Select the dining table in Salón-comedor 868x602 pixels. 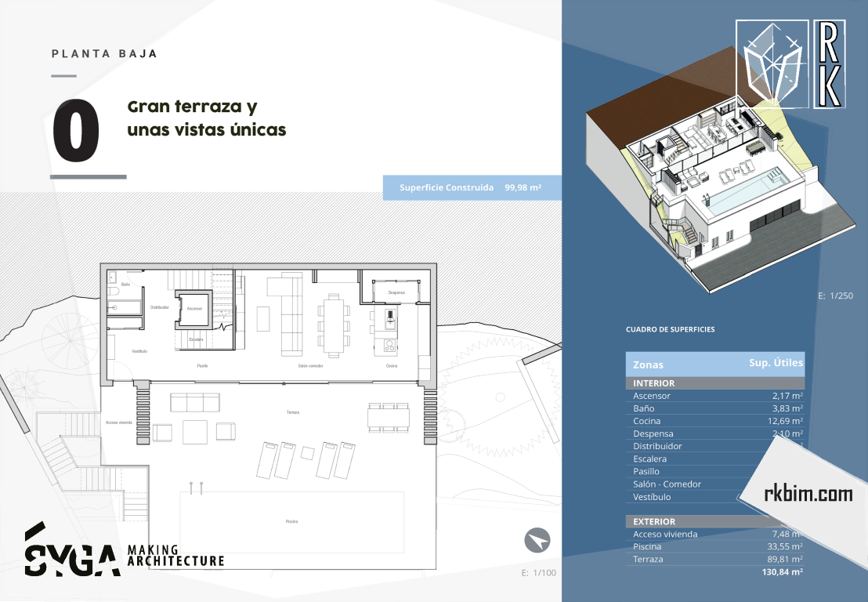tap(333, 325)
